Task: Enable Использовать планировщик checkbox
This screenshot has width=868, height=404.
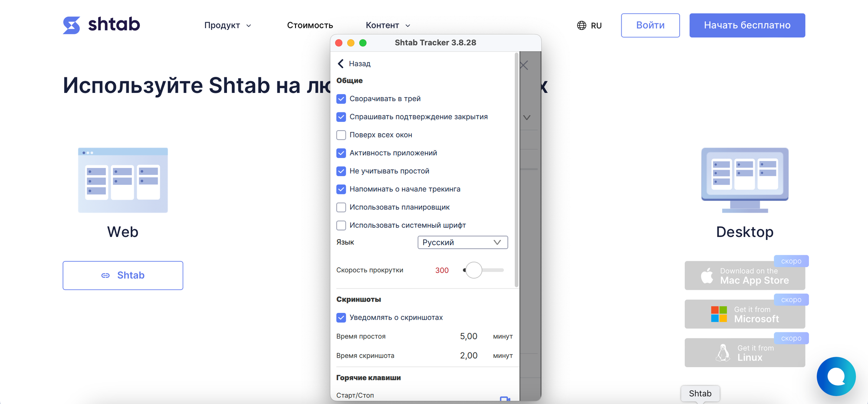Action: pyautogui.click(x=341, y=207)
